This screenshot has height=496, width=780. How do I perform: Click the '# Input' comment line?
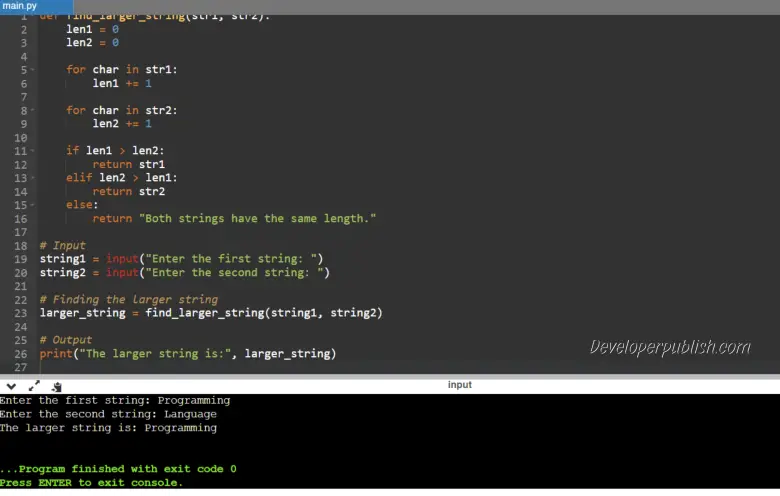[x=63, y=245]
